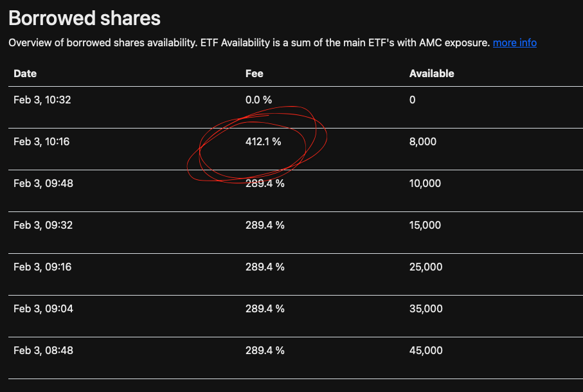Click the Borrowed shares heading
583x392 pixels.
[84, 18]
